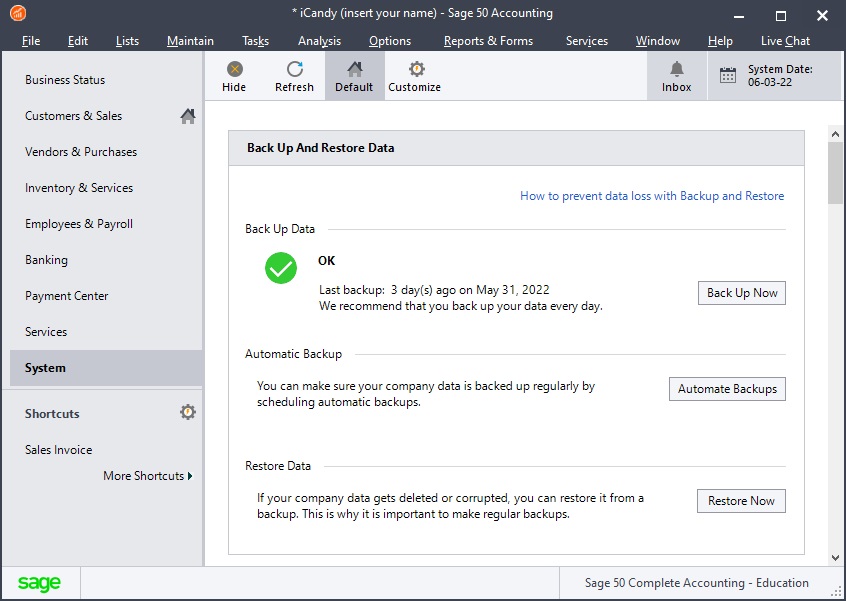The width and height of the screenshot is (846, 601).
Task: Open the Tasks menu
Action: point(255,41)
